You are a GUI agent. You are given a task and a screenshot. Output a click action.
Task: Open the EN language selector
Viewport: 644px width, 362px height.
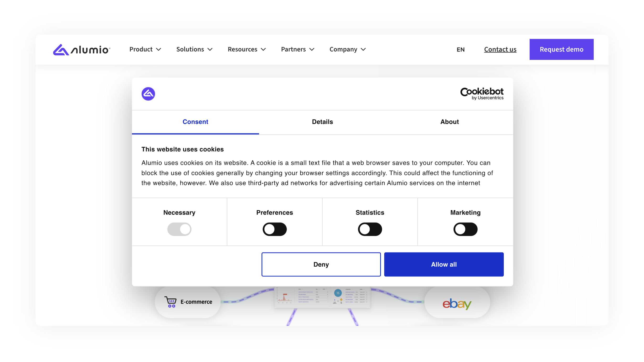click(461, 49)
